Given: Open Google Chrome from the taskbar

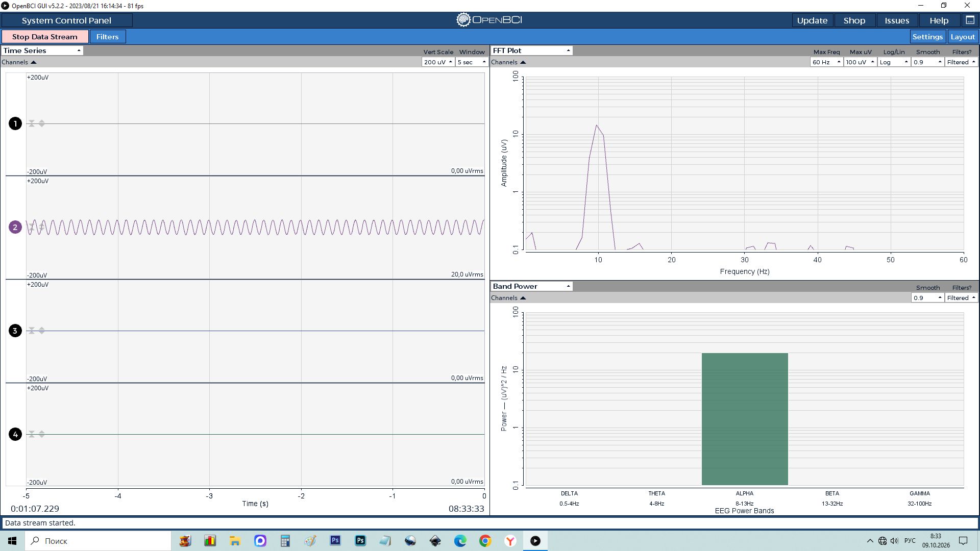Looking at the screenshot, I should (x=485, y=541).
